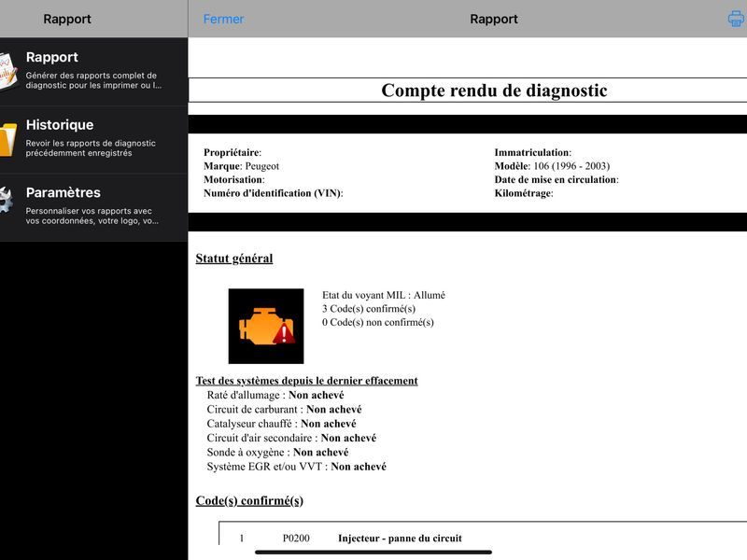Select the Rapport menu entry
This screenshot has width=747, height=560.
click(94, 72)
